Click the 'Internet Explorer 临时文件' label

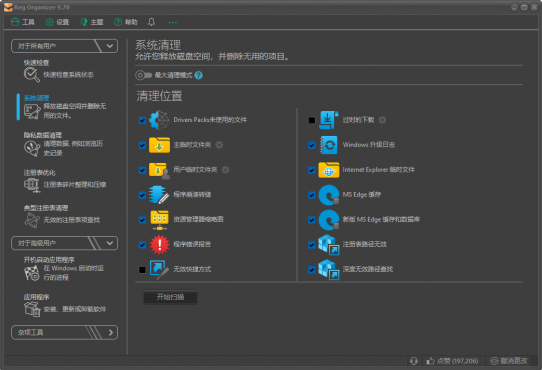click(x=379, y=170)
